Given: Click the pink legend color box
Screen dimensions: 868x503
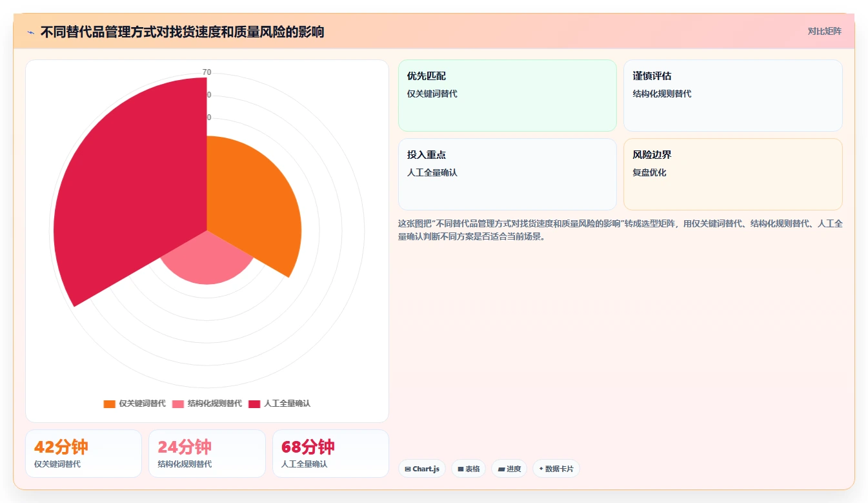Looking at the screenshot, I should pos(177,404).
